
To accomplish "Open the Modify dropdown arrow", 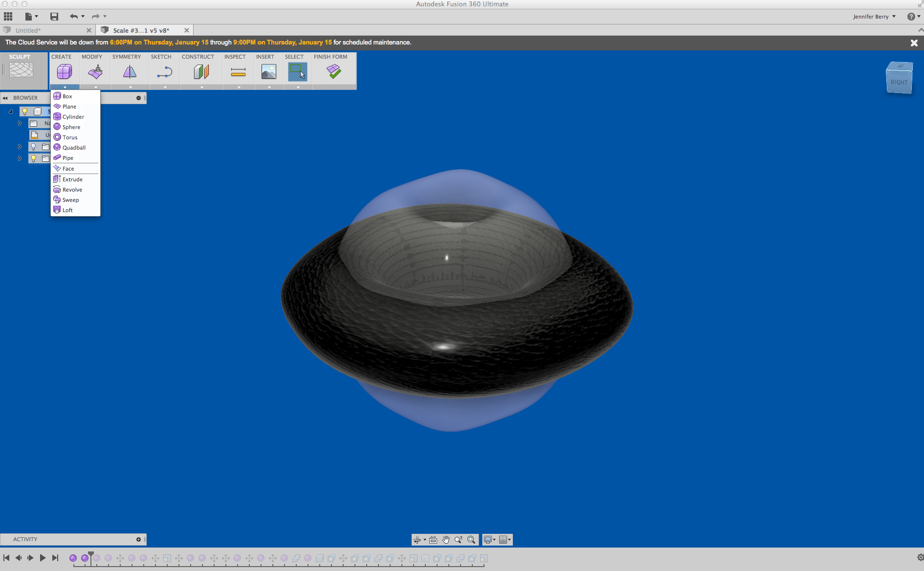I will (96, 87).
